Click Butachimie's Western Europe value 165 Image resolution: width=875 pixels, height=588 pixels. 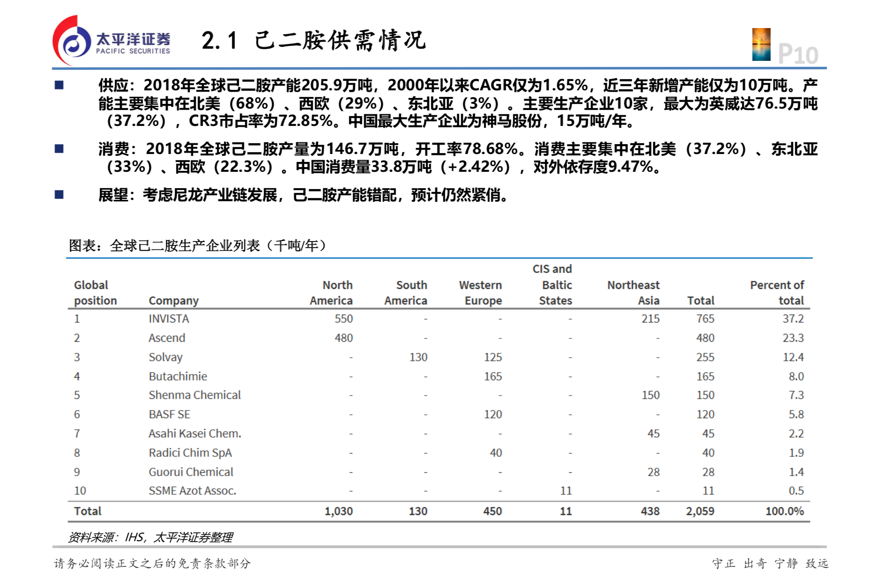tap(493, 376)
